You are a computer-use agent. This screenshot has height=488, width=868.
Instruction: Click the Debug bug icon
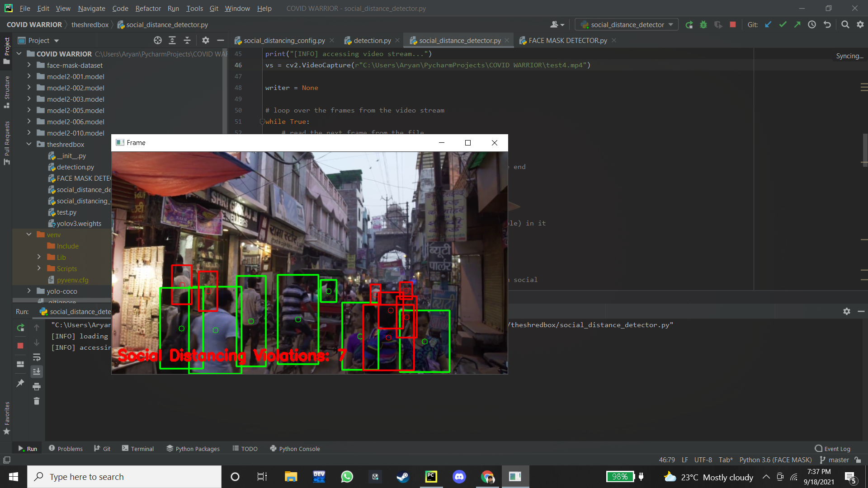pyautogui.click(x=703, y=25)
